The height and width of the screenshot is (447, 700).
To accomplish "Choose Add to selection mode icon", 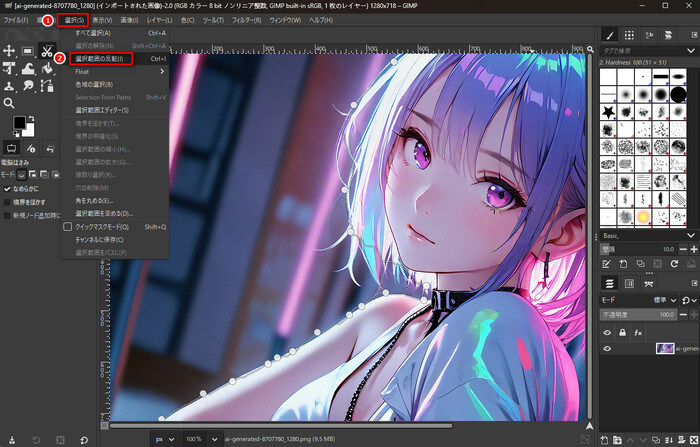I will click(33, 175).
